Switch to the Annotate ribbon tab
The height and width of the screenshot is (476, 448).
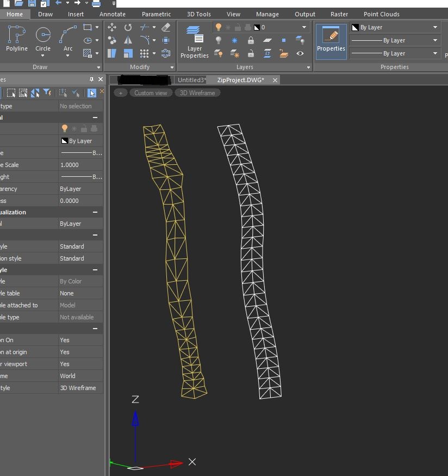tap(113, 14)
